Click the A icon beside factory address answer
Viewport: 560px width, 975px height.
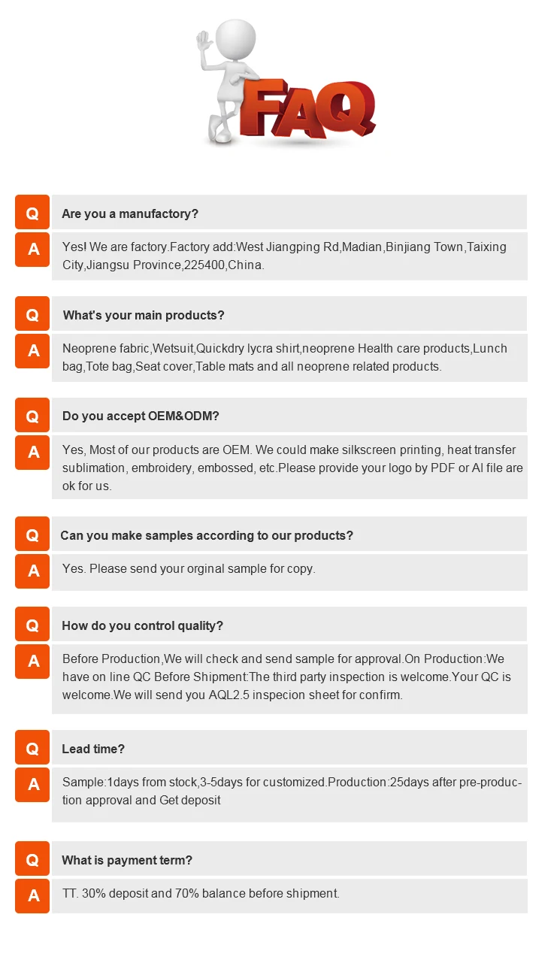pos(33,250)
